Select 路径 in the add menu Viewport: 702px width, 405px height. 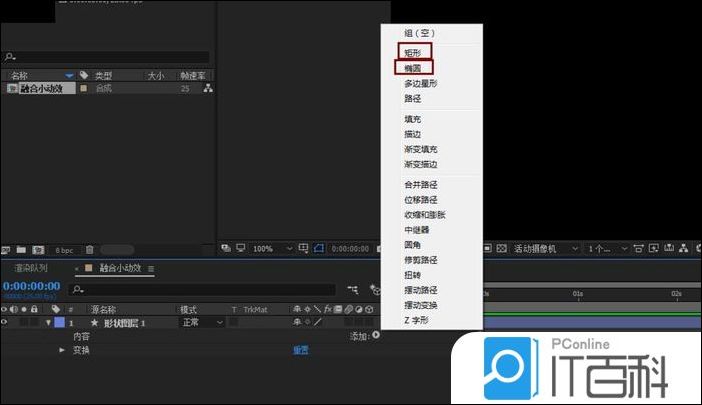413,98
